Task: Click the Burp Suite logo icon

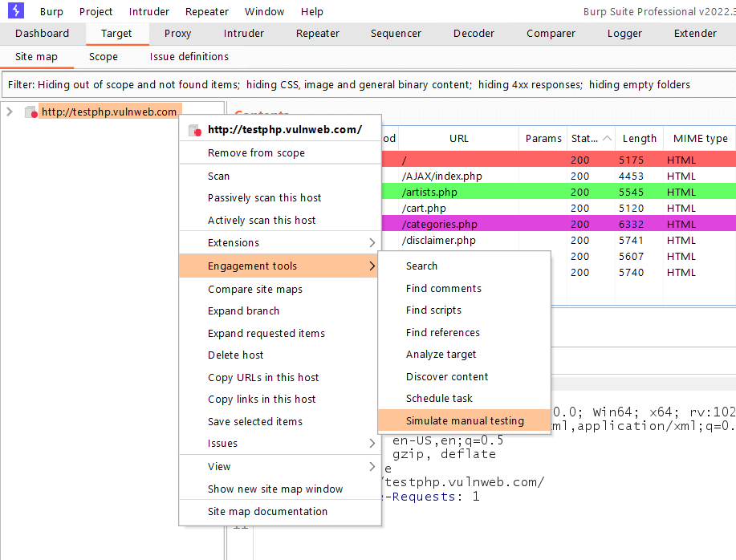Action: [15, 11]
